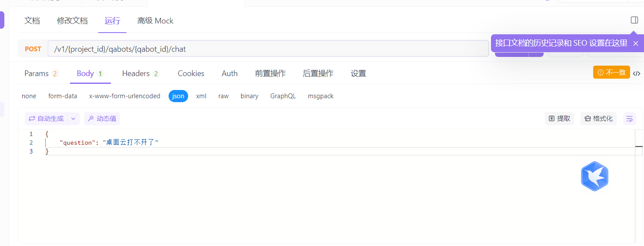Click line number 3 in editor gutter
Viewport: 644px width, 246px height.
tap(31, 151)
